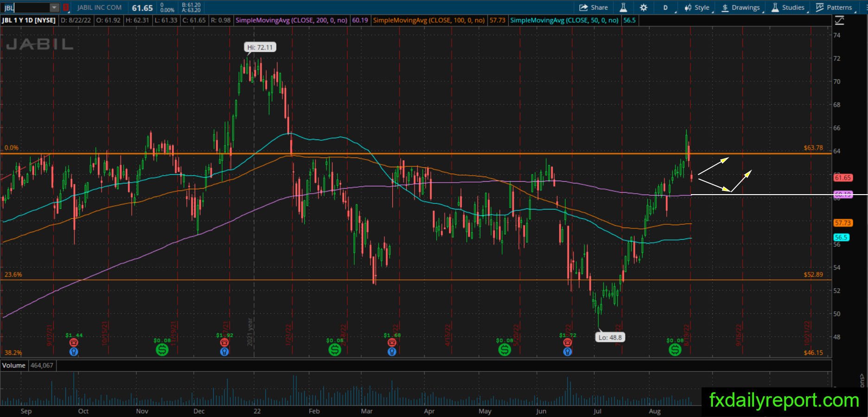The image size is (868, 417).
Task: Open the lightbulb icon under $1.68 earnings
Action: (x=392, y=352)
